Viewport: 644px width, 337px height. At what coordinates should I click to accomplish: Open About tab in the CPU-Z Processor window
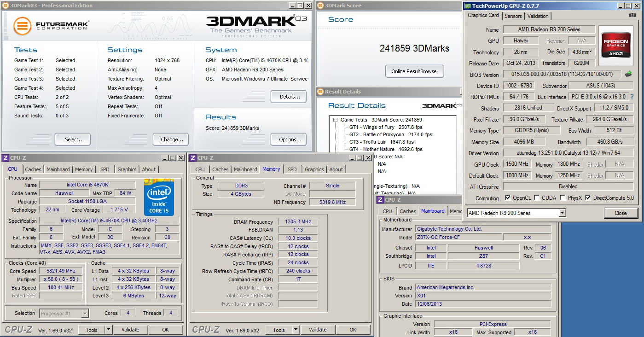(x=149, y=169)
